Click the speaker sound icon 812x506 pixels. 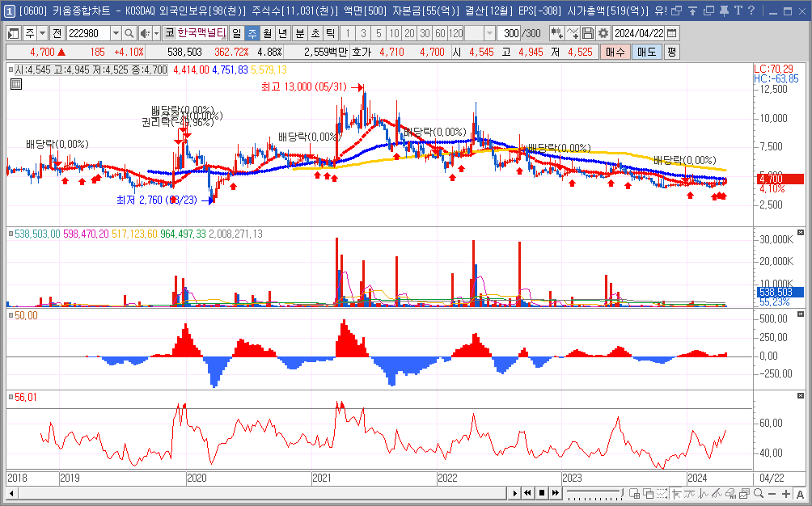pyautogui.click(x=145, y=34)
